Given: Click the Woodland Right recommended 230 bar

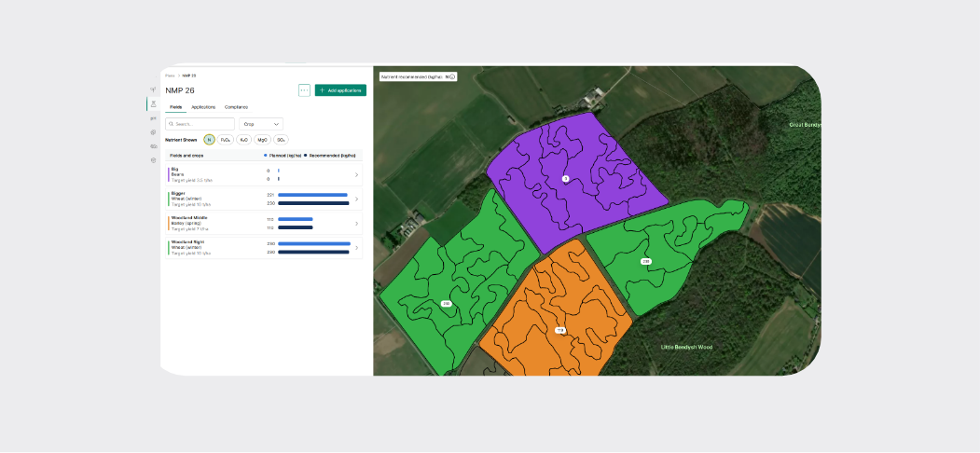Looking at the screenshot, I should click(x=313, y=252).
